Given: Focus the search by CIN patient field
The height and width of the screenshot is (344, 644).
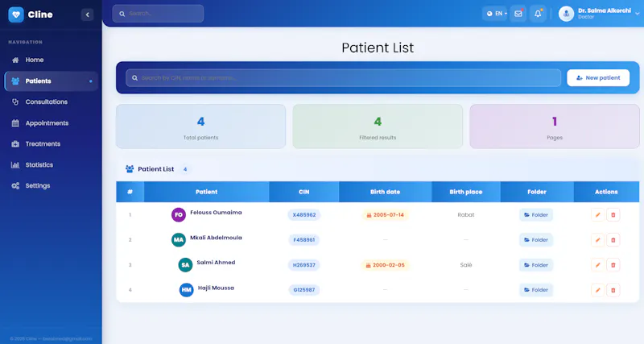Looking at the screenshot, I should pos(344,77).
